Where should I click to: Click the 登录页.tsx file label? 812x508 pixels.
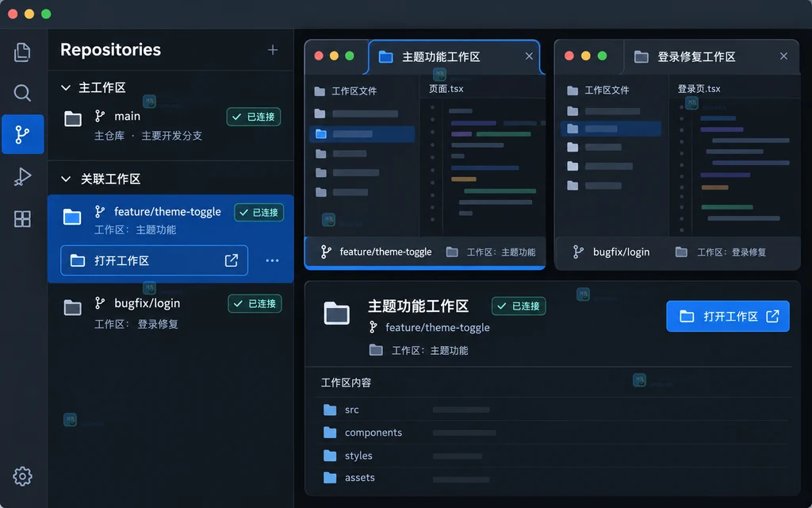click(699, 89)
